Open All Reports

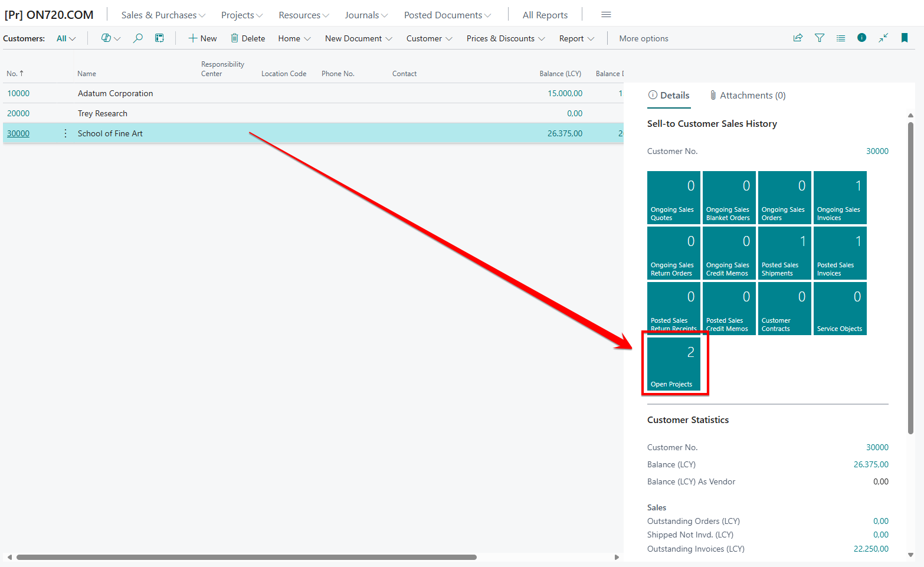tap(545, 15)
